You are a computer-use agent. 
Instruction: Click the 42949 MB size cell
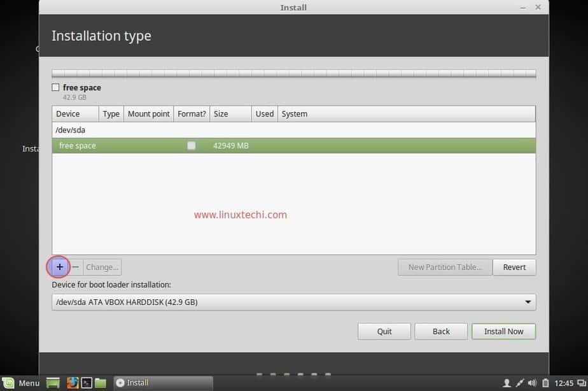230,146
